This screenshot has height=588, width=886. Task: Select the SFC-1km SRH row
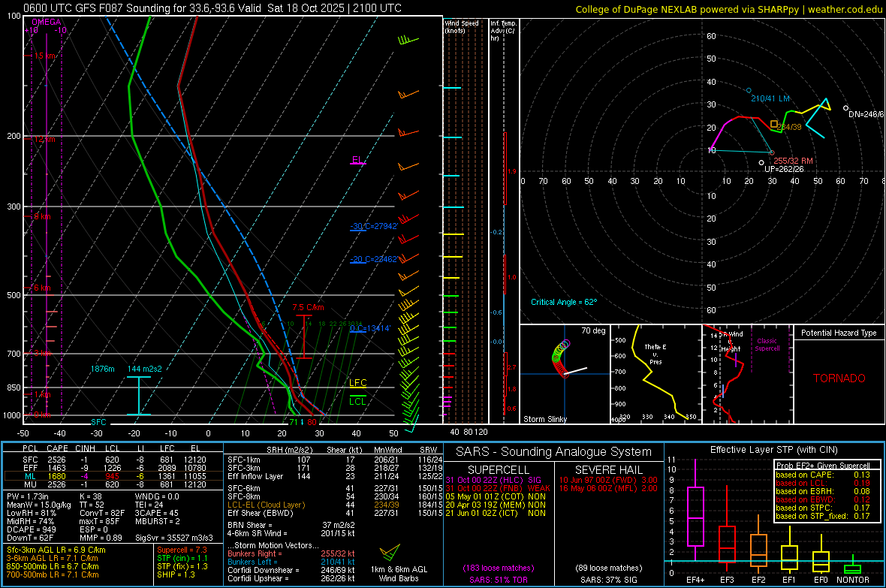click(335, 460)
